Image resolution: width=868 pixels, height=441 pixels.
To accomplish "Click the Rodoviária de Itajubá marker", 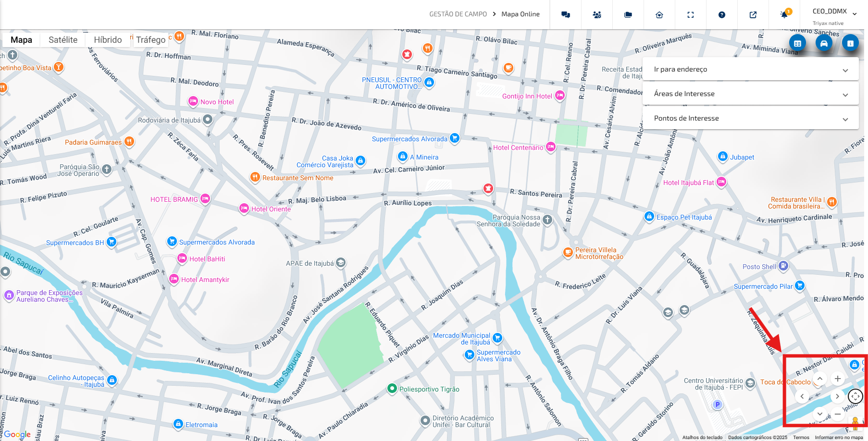I will point(208,119).
